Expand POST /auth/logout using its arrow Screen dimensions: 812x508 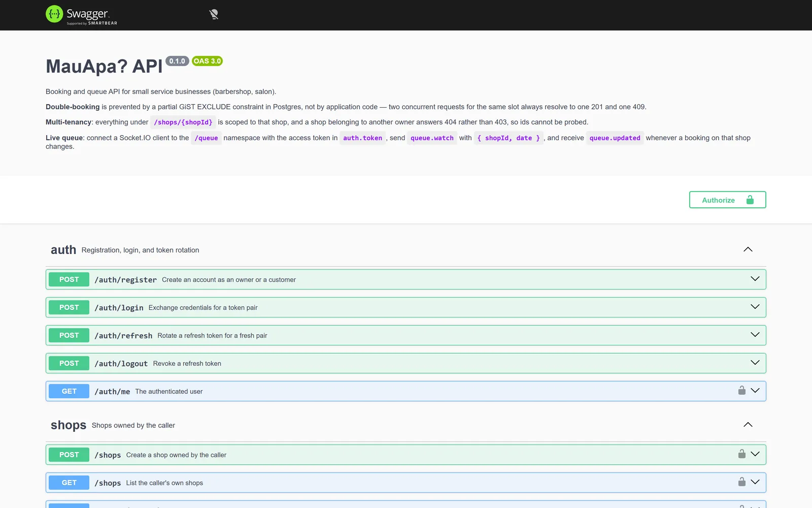click(755, 363)
